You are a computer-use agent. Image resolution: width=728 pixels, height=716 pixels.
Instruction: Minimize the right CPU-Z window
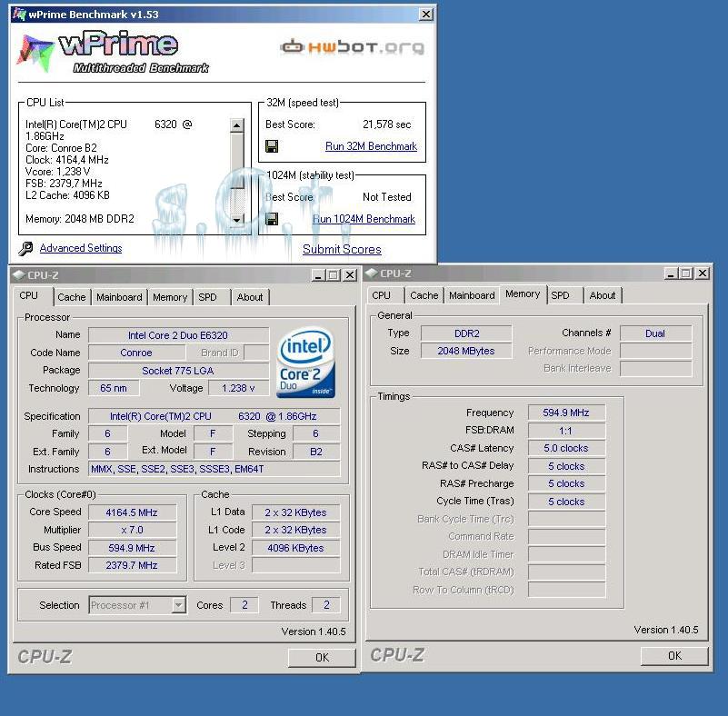tap(671, 273)
